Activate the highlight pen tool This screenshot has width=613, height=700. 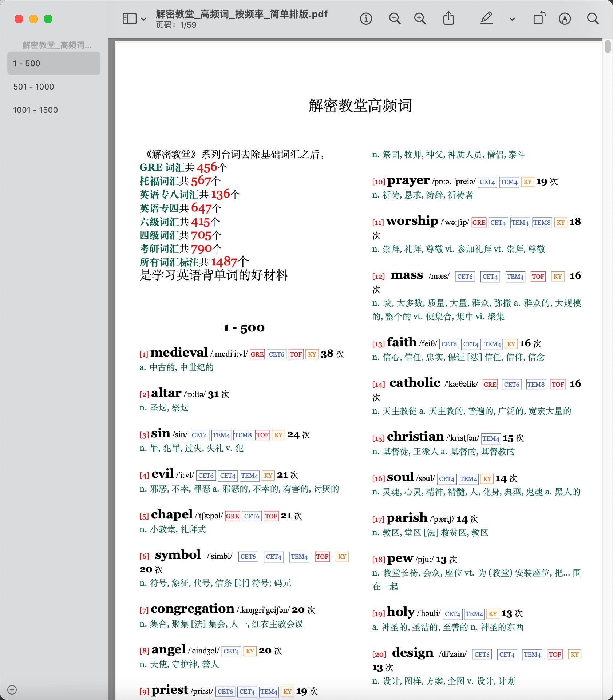487,18
